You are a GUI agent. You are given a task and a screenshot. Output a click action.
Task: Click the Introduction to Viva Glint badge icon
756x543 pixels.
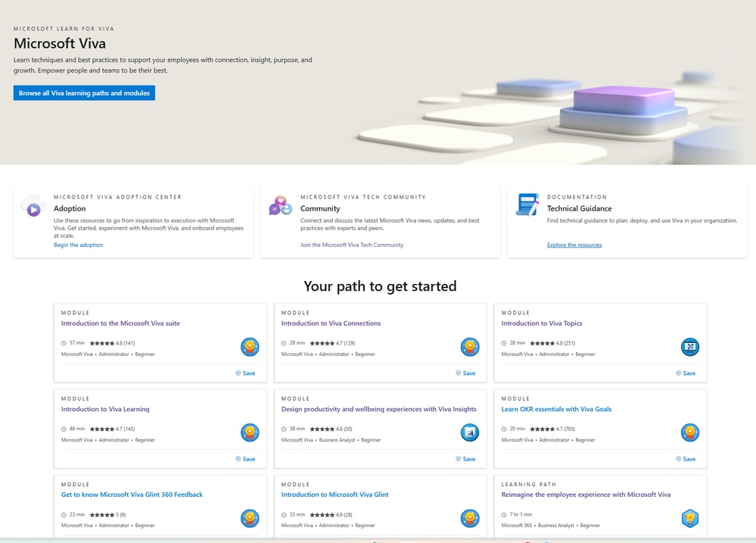tap(470, 518)
